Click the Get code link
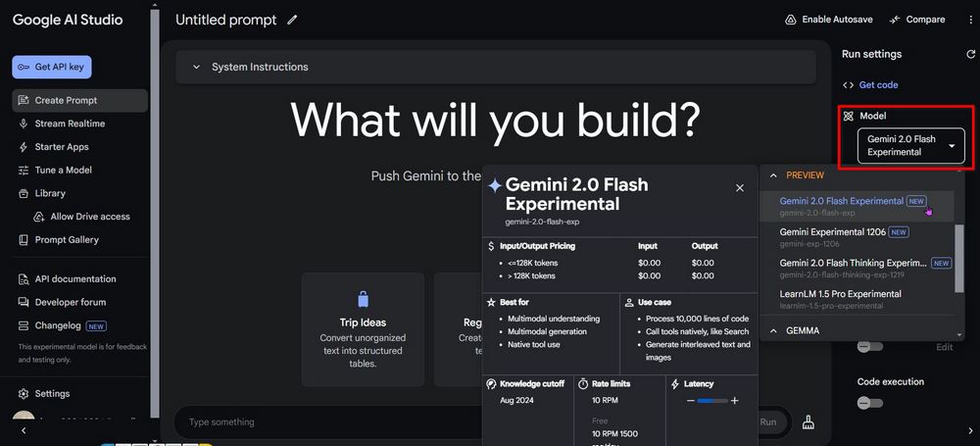 pyautogui.click(x=878, y=85)
